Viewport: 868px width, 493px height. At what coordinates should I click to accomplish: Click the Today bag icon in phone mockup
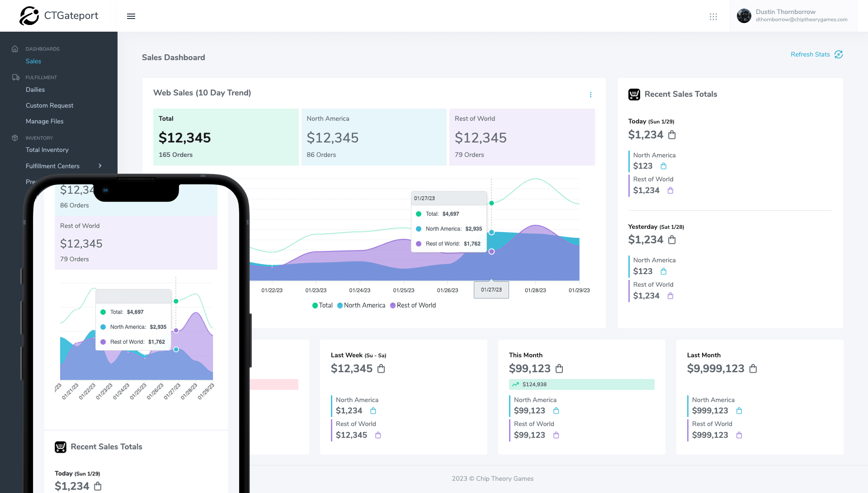[98, 486]
